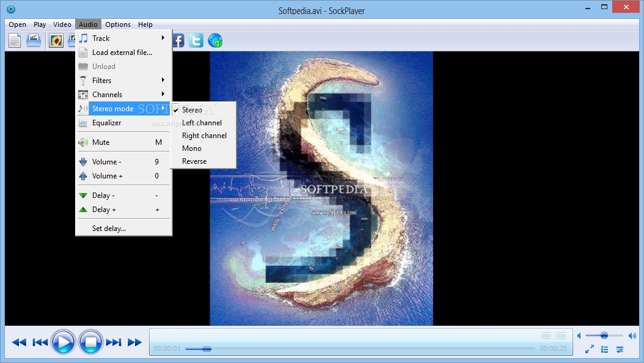Click the funnel Filters icon
This screenshot has height=363, width=644.
click(83, 81)
